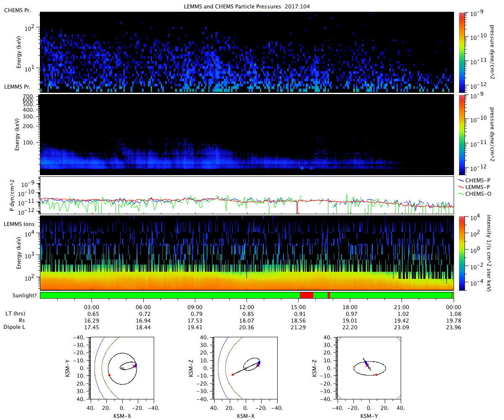Viewport: 504px width, 420px height.
Task: Click the Sunlight? row label
Action: (20, 296)
